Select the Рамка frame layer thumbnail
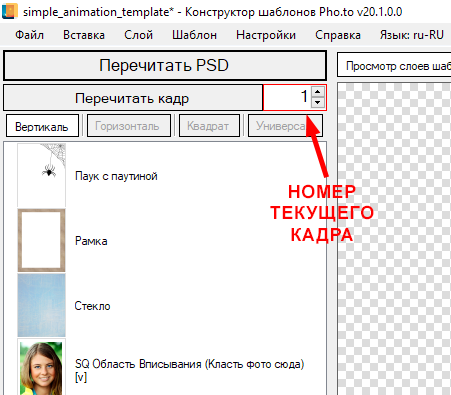The image size is (451, 395). 41,240
